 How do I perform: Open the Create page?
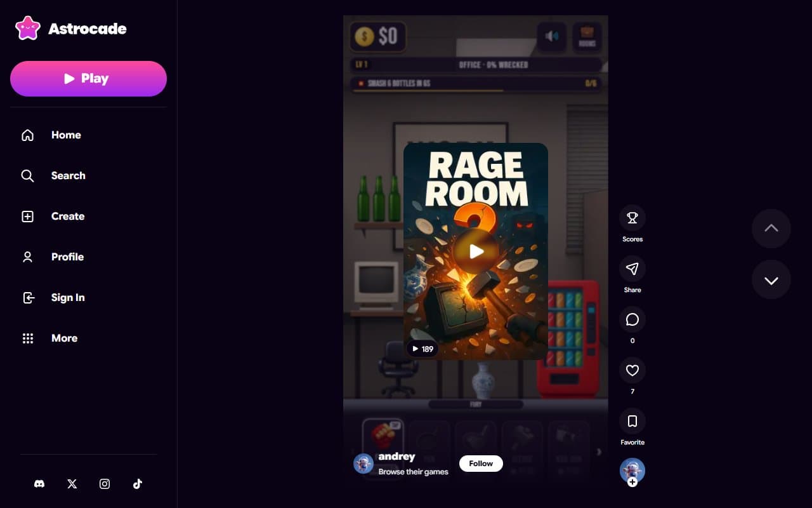(88, 216)
